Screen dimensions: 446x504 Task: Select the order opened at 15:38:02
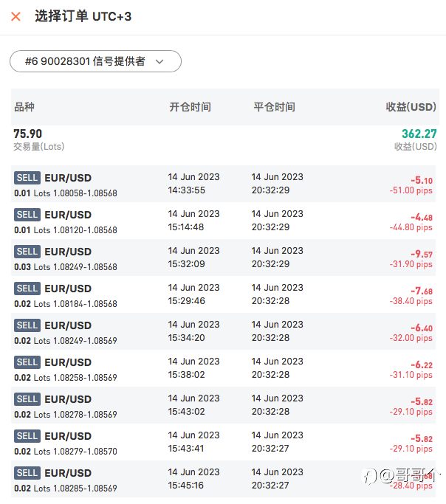pyautogui.click(x=223, y=369)
